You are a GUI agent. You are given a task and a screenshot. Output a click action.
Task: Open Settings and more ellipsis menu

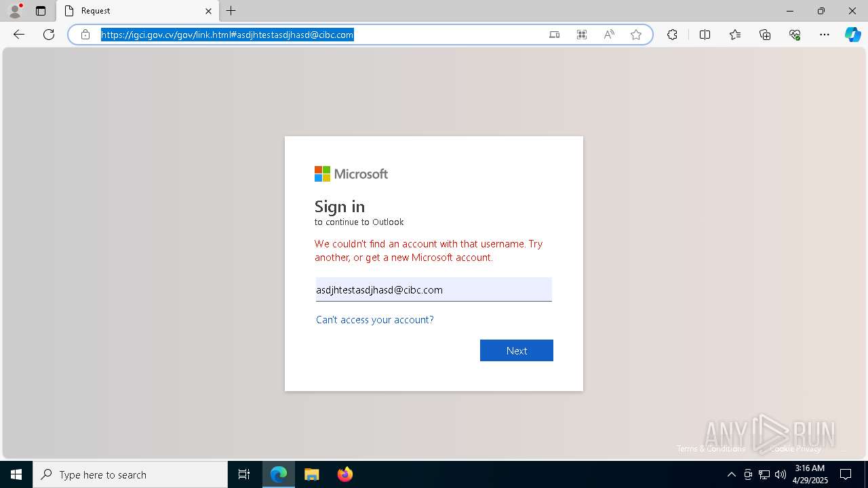[x=825, y=35]
